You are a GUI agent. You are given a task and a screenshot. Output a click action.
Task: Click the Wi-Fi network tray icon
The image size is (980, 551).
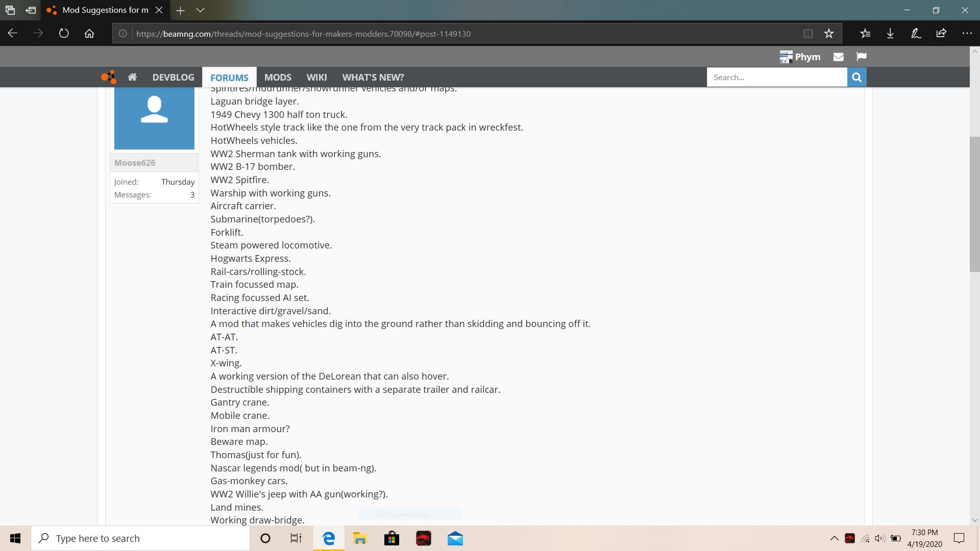coord(865,538)
